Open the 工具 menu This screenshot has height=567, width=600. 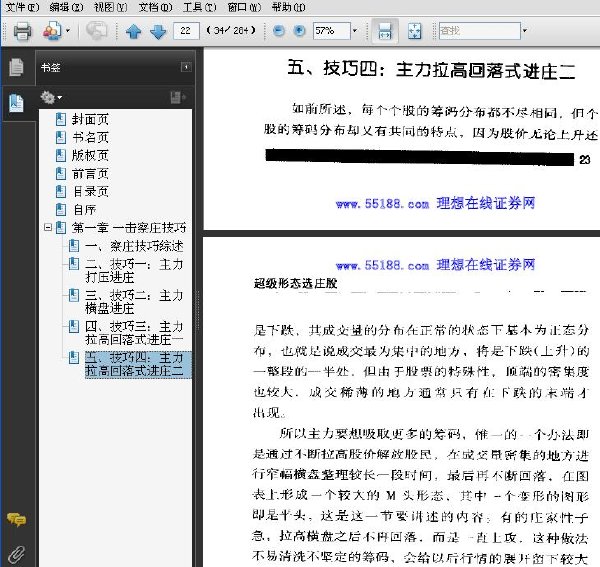point(199,7)
